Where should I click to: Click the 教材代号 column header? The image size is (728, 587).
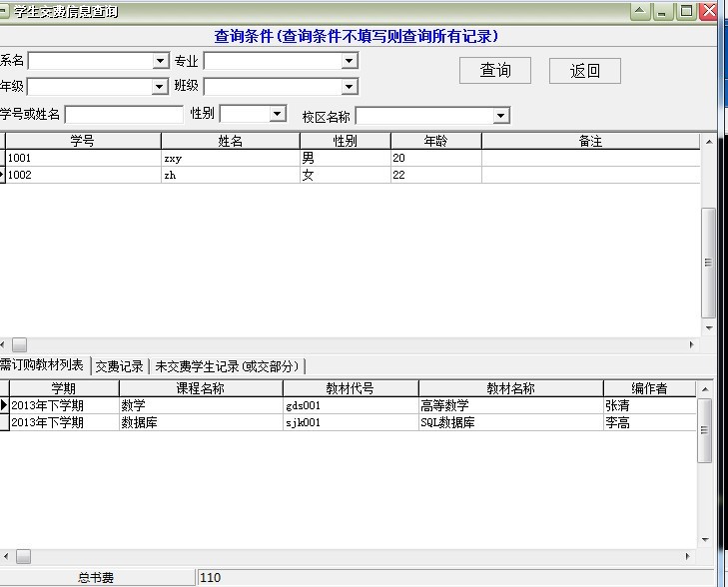coord(351,388)
